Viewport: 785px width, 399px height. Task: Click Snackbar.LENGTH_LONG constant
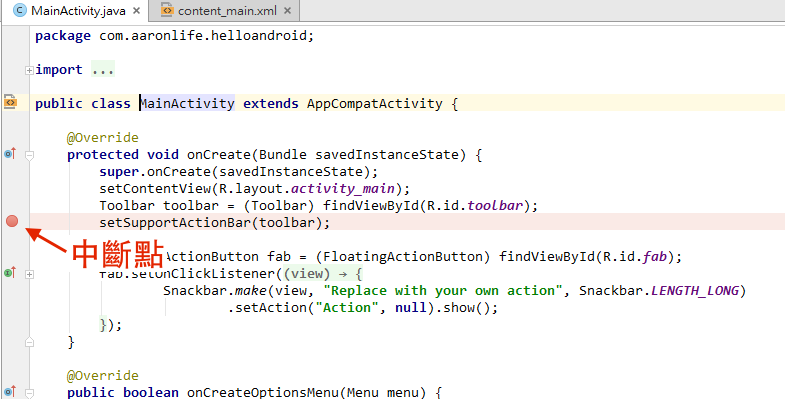coord(659,291)
